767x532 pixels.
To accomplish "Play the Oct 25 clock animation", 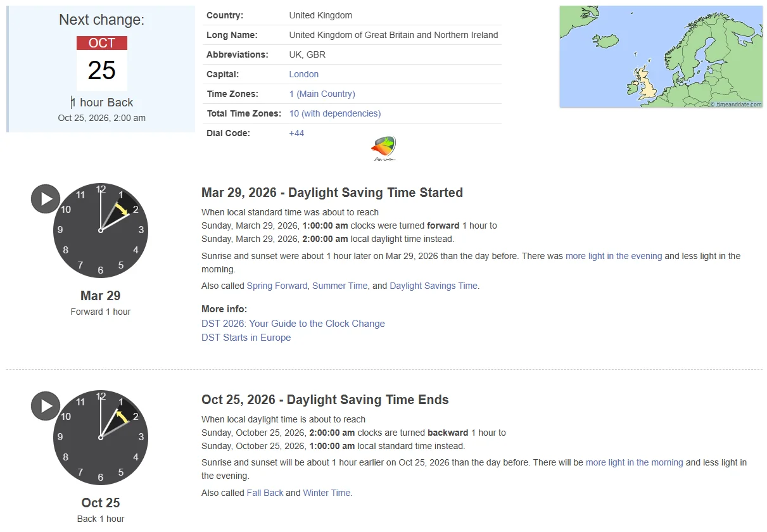I will [46, 406].
